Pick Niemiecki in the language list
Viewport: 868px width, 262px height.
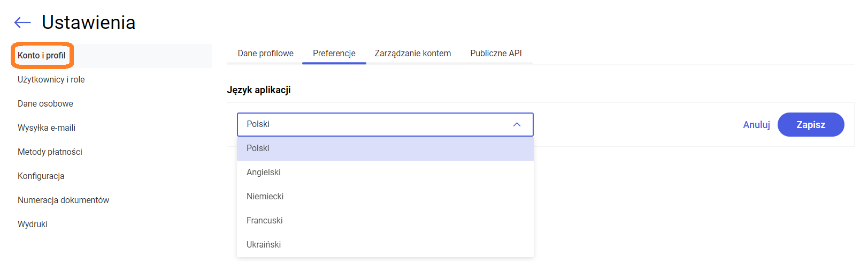[265, 197]
